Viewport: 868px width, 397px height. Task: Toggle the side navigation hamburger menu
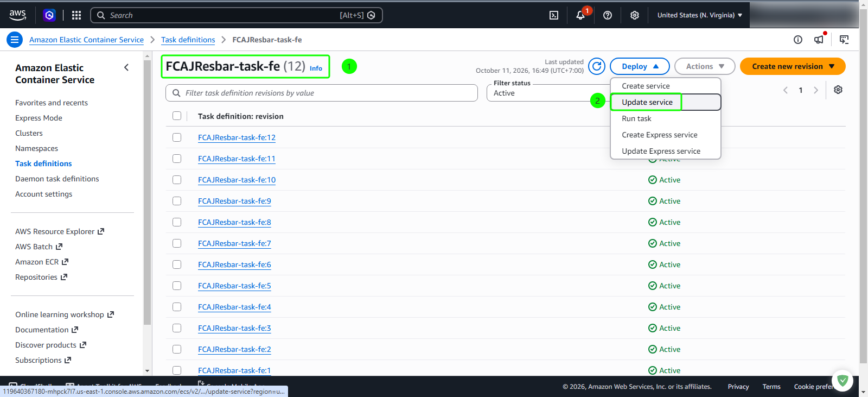(x=15, y=40)
